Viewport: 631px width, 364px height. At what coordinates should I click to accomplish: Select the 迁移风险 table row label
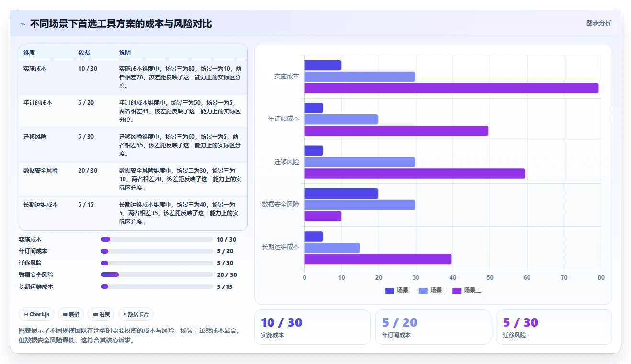click(35, 137)
